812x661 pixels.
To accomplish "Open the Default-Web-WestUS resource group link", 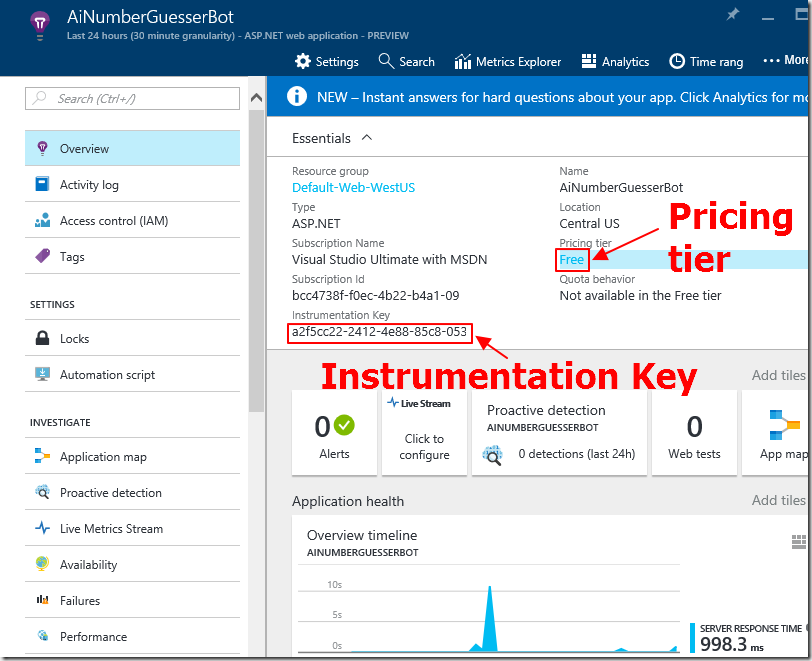I will click(353, 188).
